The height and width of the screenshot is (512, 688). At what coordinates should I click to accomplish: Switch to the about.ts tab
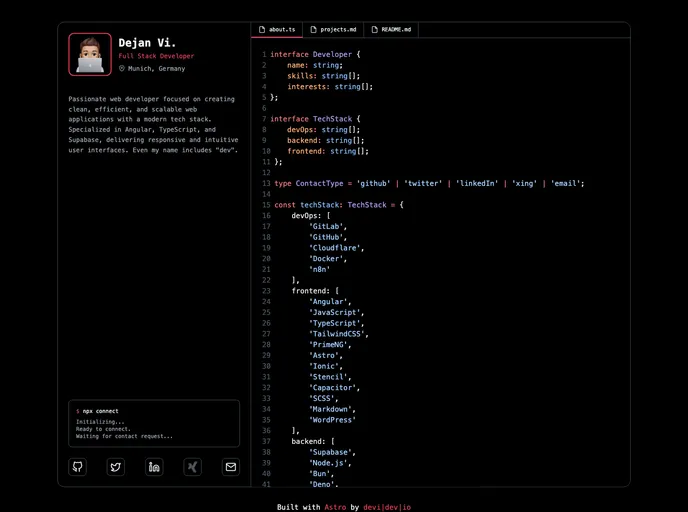click(277, 29)
